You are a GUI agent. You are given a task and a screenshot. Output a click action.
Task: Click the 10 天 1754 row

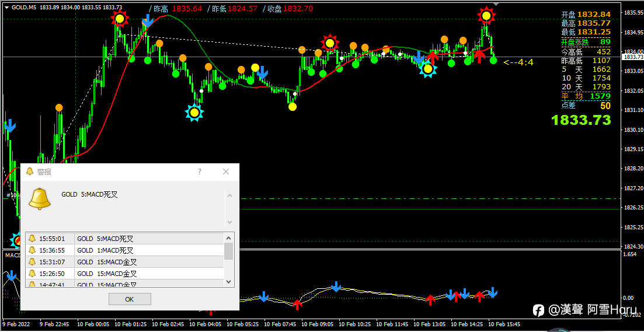tap(586, 78)
